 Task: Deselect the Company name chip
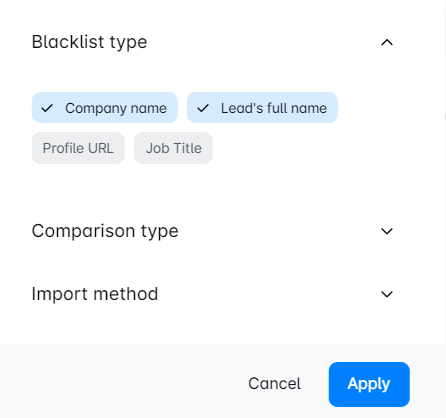coord(105,108)
